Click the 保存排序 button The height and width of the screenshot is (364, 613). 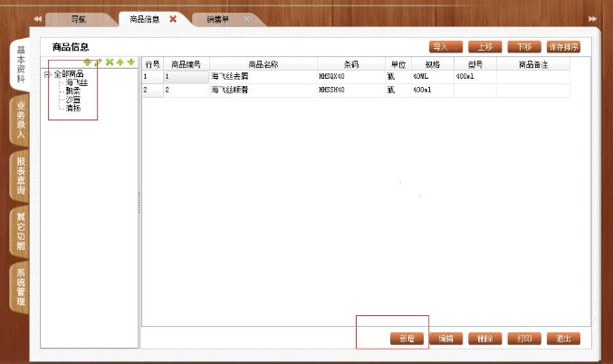pyautogui.click(x=563, y=46)
